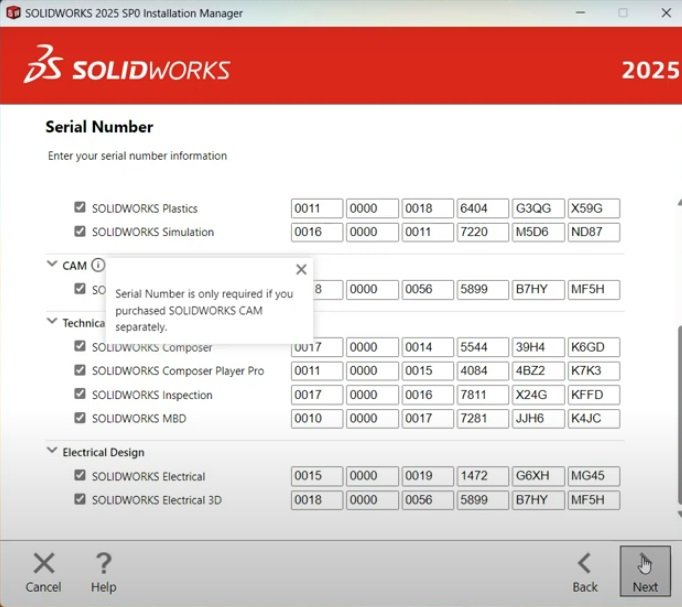Click Composer serial field containing K6GD
The width and height of the screenshot is (682, 607).
click(594, 347)
